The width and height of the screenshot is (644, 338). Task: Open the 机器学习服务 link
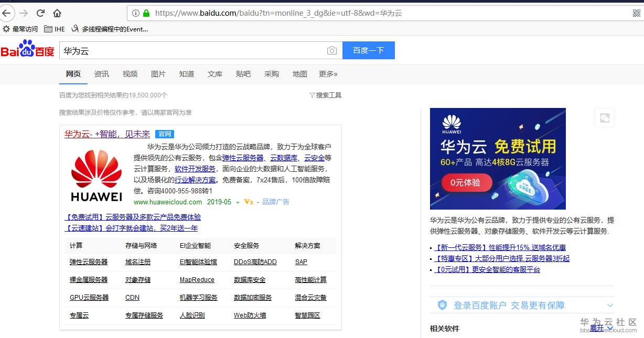coord(198,298)
